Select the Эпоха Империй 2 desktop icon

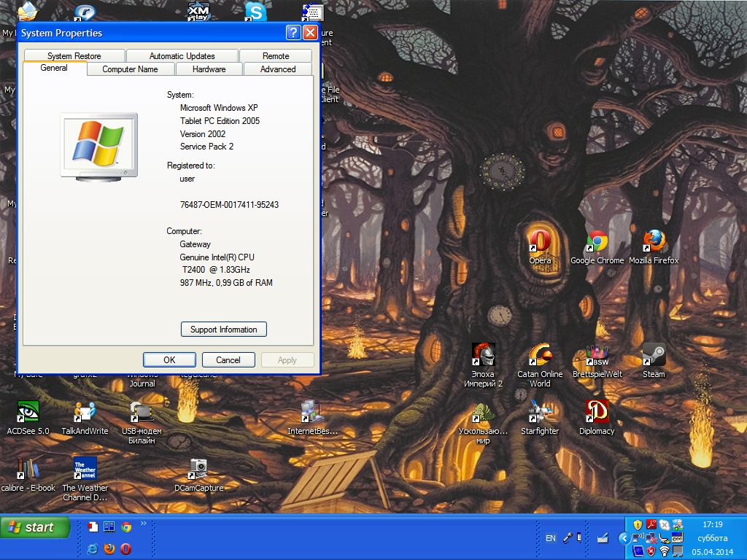[x=483, y=365]
